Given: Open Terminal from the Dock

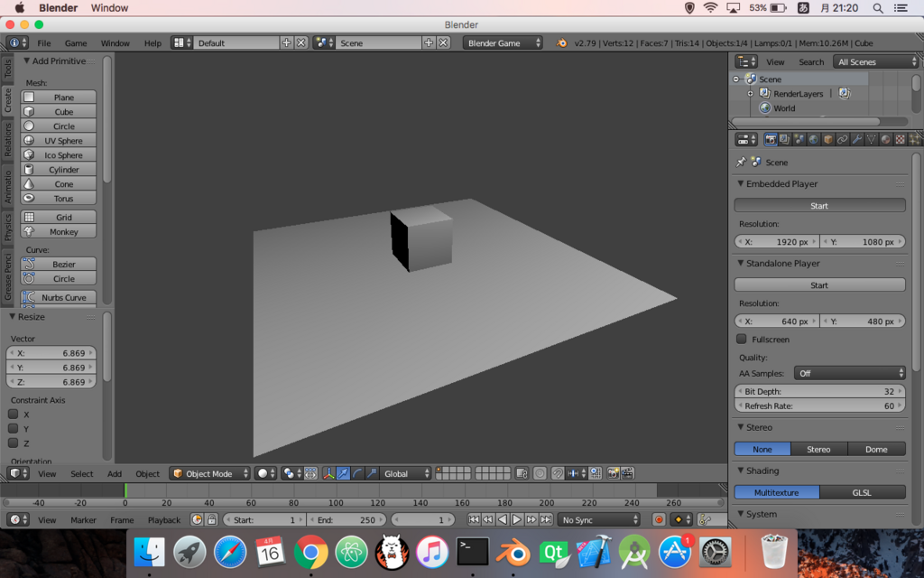Looking at the screenshot, I should (x=473, y=553).
